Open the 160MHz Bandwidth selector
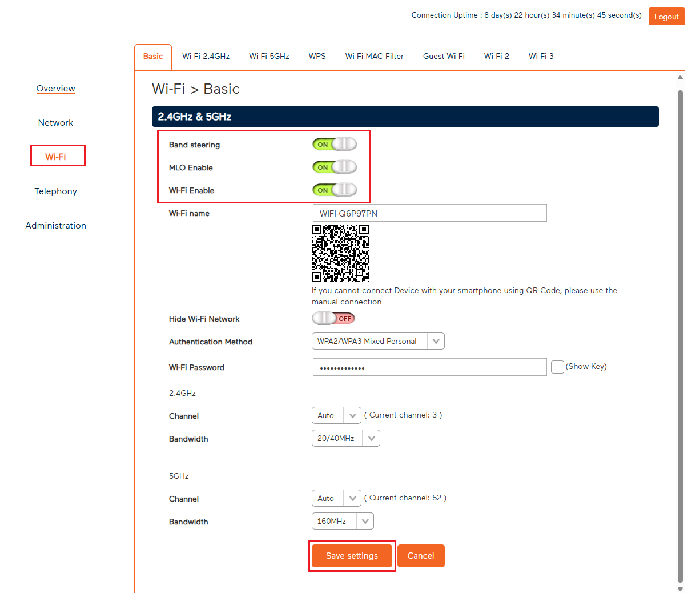Image resolution: width=700 pixels, height=593 pixels. point(365,520)
